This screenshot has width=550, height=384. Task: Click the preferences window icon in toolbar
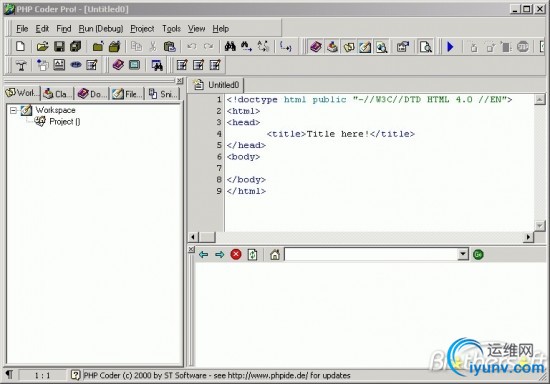[x=403, y=47]
